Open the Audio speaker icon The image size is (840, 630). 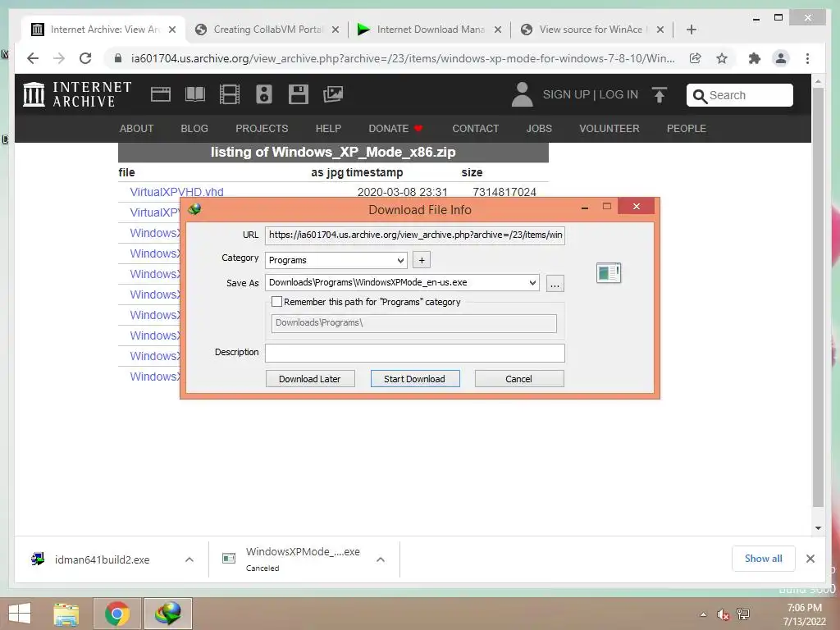(x=264, y=94)
